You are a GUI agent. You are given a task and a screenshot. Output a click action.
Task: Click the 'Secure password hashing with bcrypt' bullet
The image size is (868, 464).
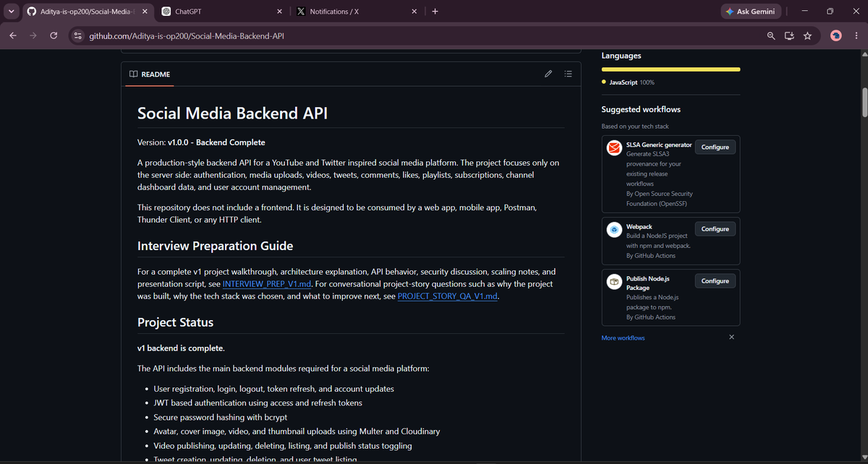coord(221,417)
